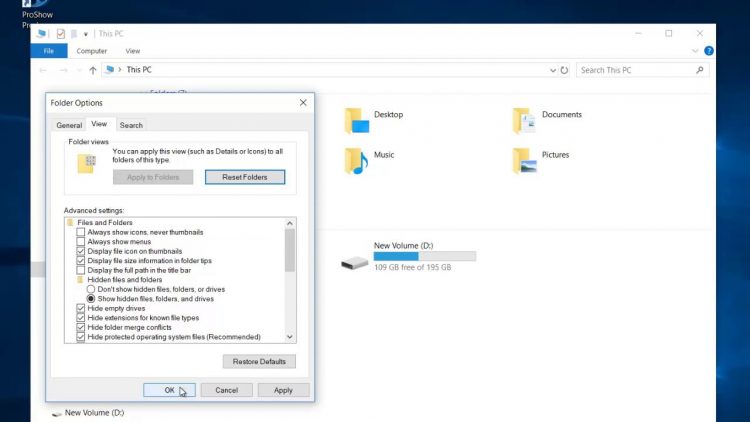Open Customize Quick Access Toolbar dropdown
The width and height of the screenshot is (750, 422).
coord(86,34)
